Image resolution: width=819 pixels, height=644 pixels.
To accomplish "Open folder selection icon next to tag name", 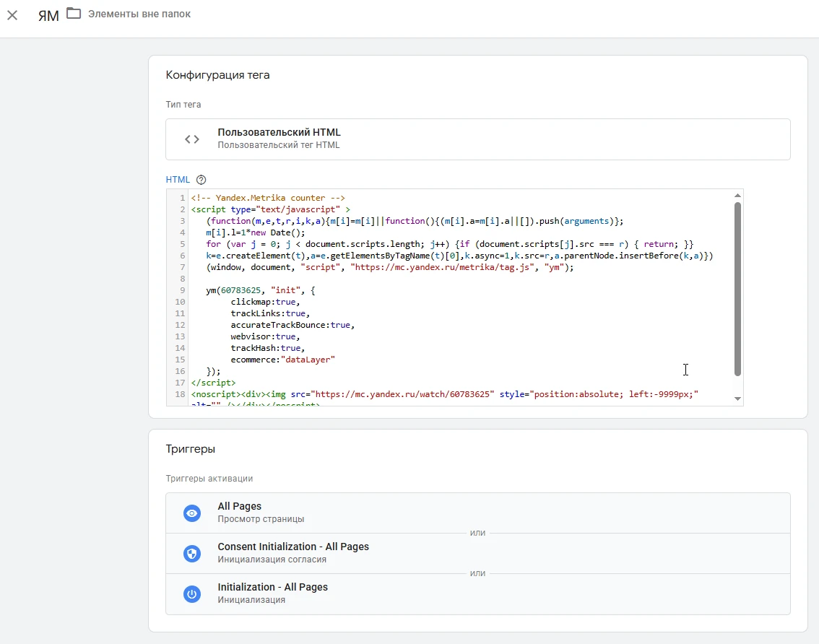I will point(74,14).
